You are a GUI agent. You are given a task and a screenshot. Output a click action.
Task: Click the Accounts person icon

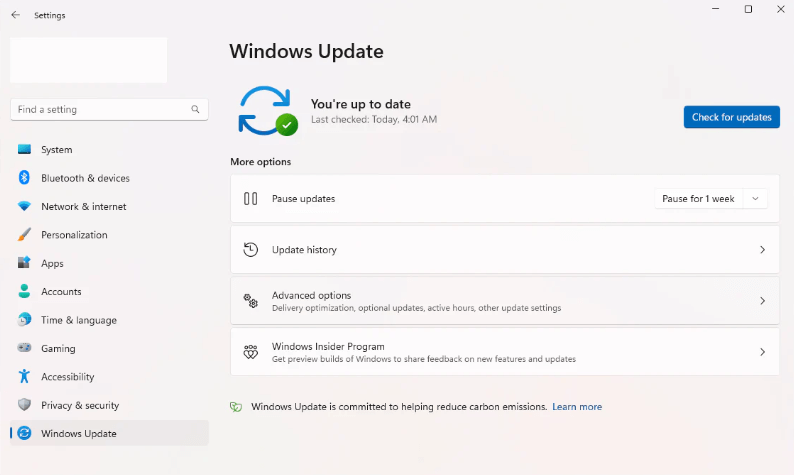pos(24,291)
